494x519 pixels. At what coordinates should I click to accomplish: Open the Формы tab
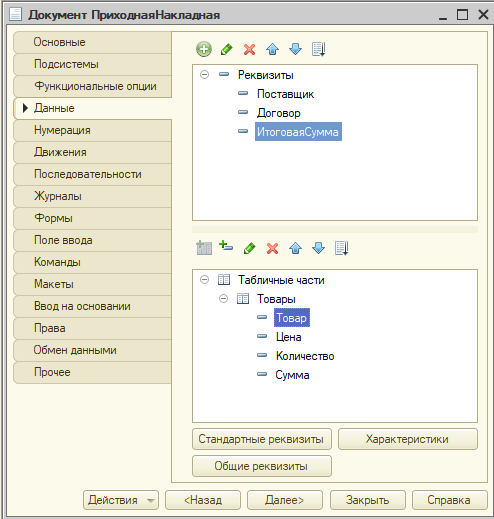(92, 218)
